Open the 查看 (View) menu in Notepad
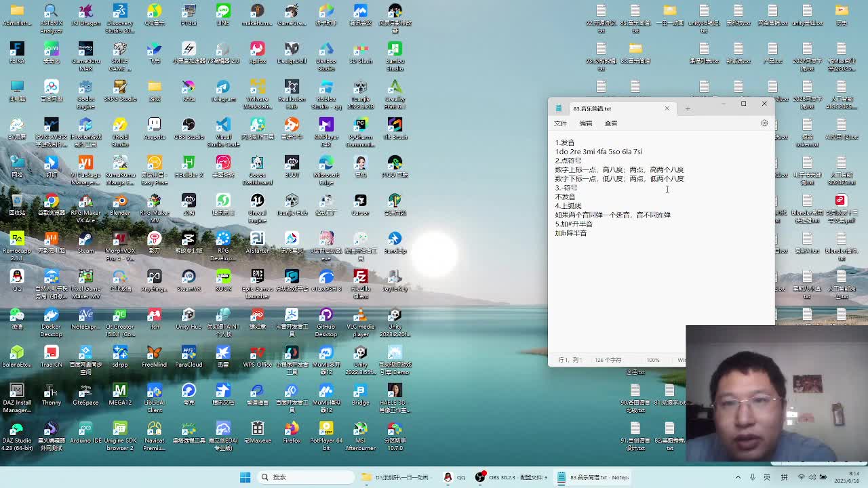This screenshot has width=868, height=488. (611, 123)
